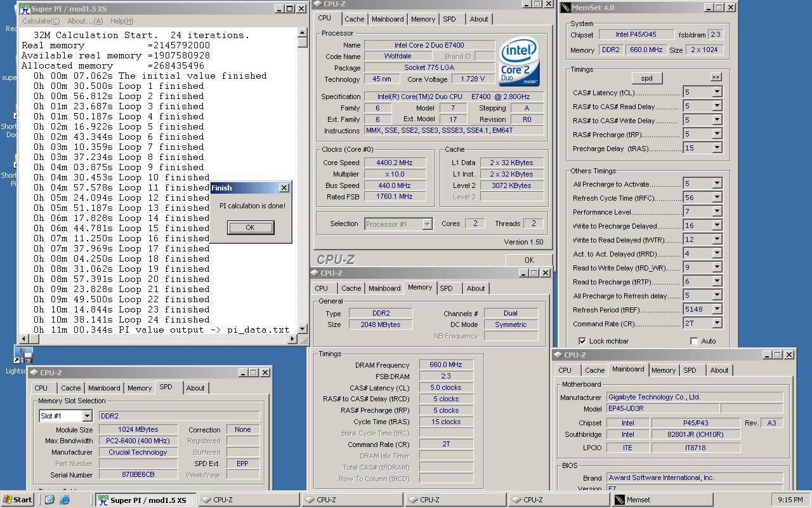
Task: Open the Performance Level dropdown
Action: click(717, 211)
